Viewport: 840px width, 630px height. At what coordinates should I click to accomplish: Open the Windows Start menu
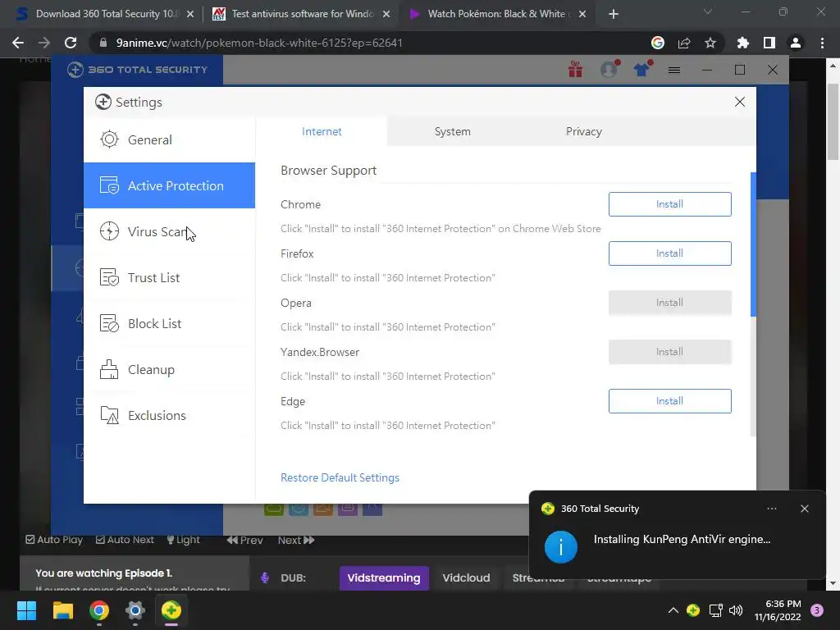point(26,610)
